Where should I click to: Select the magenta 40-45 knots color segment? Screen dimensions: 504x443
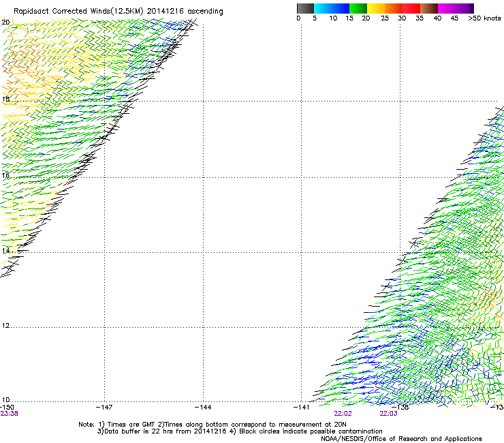[447, 8]
